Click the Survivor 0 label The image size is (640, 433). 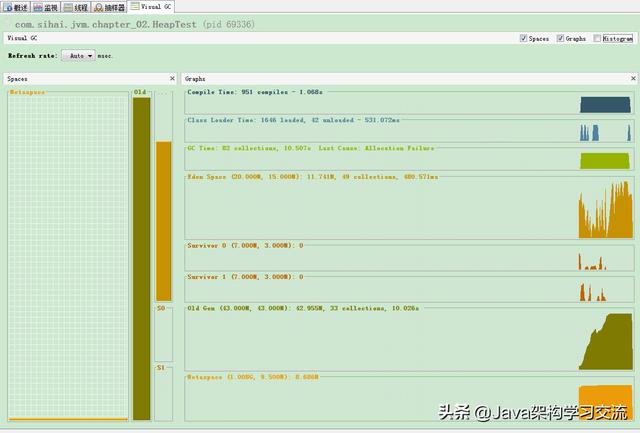[245, 245]
